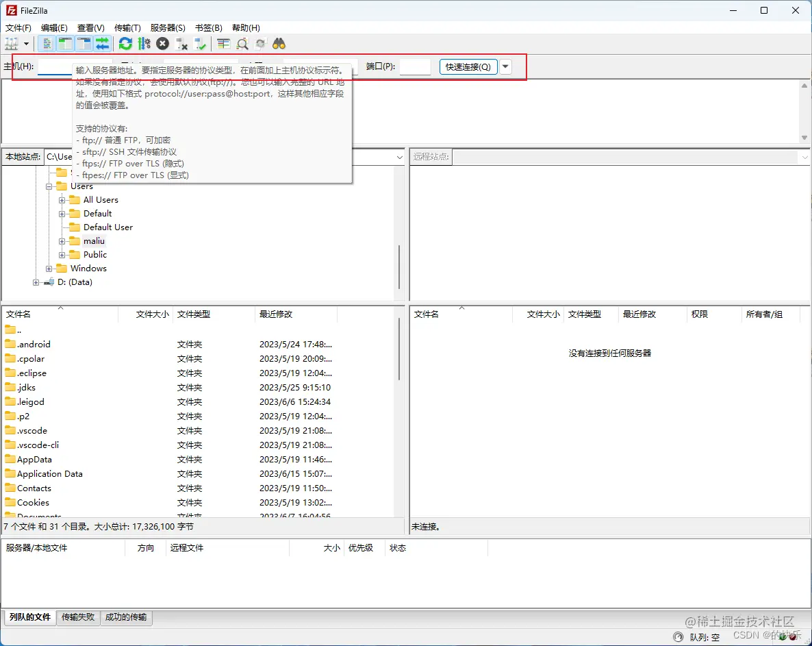This screenshot has height=646, width=812.
Task: Switch to the 传输失败 tab
Action: click(x=78, y=617)
